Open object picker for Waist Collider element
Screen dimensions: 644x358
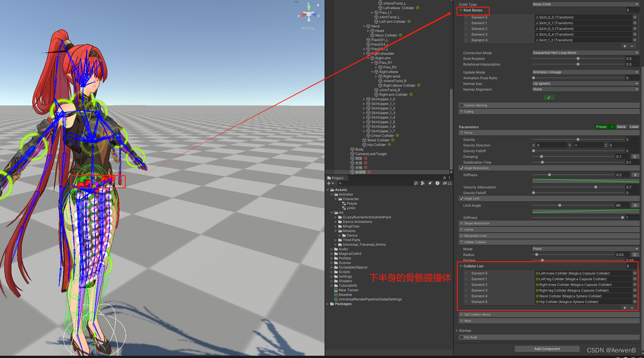tap(635, 296)
